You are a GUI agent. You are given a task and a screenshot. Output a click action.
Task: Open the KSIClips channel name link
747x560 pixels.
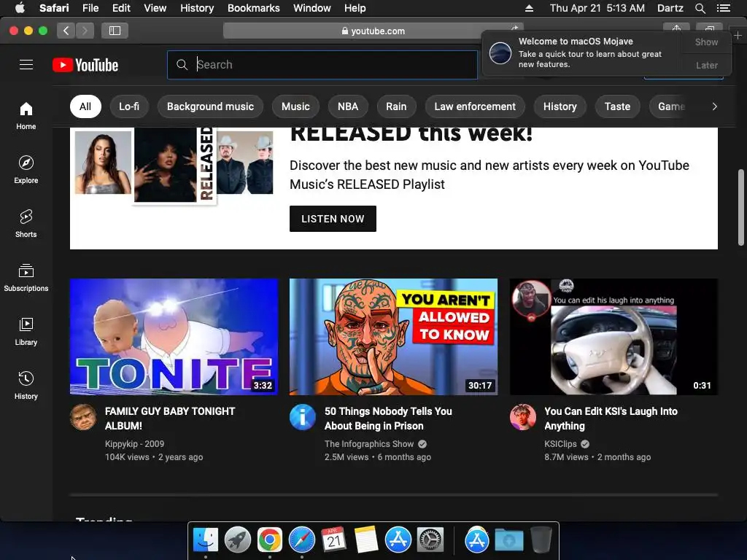point(560,444)
